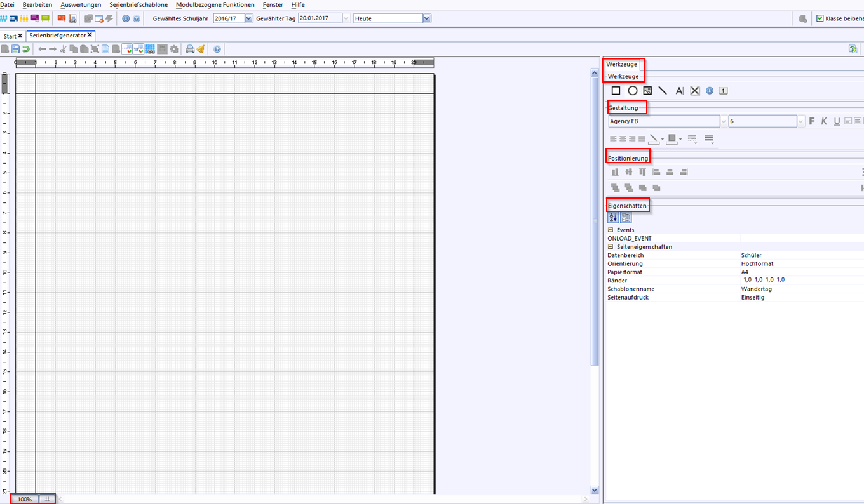The width and height of the screenshot is (864, 504).
Task: Open the line thickness dropdown
Action: click(709, 138)
